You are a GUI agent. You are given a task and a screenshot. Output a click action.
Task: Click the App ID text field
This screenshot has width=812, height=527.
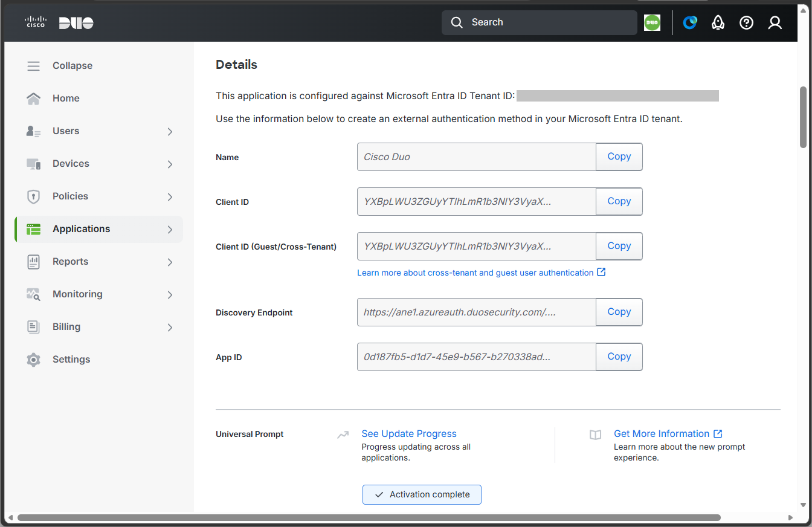coord(477,357)
